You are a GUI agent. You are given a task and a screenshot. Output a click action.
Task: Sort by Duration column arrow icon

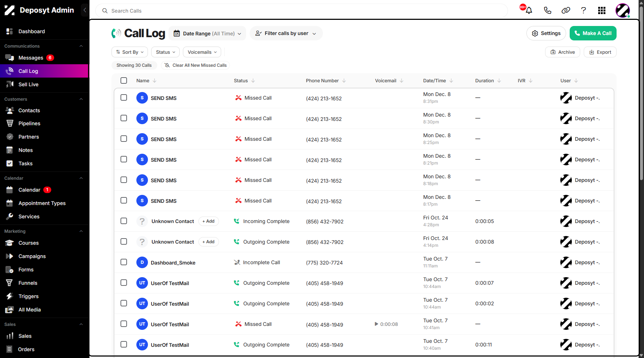point(499,80)
